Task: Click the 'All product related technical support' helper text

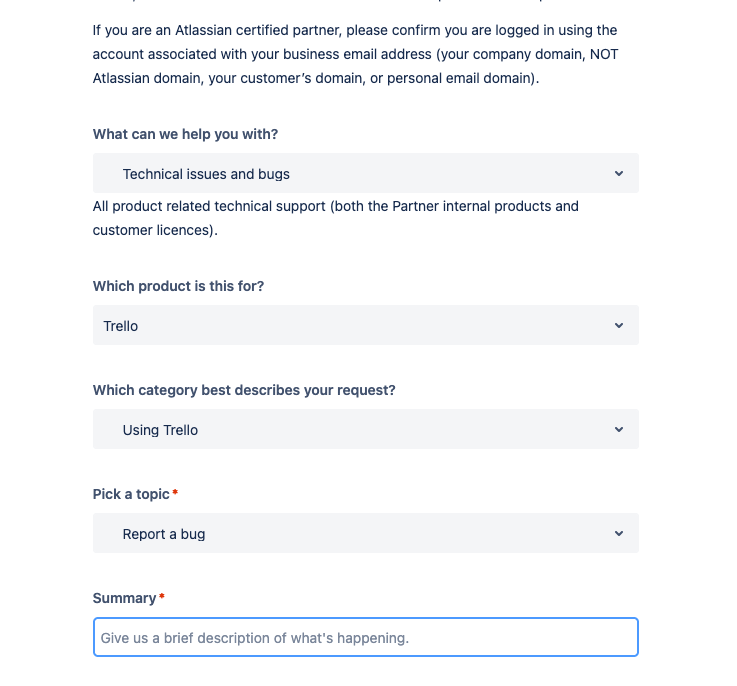Action: pyautogui.click(x=335, y=218)
